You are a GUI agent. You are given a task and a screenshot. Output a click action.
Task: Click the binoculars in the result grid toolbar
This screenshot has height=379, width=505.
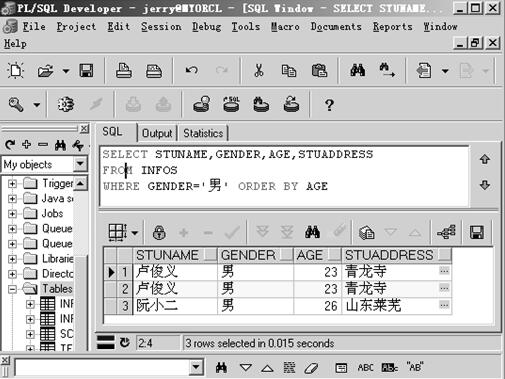click(x=312, y=232)
